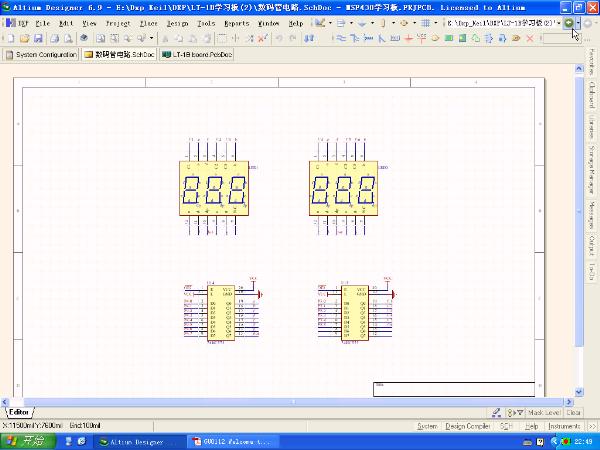Click the Save document icon

click(x=37, y=38)
